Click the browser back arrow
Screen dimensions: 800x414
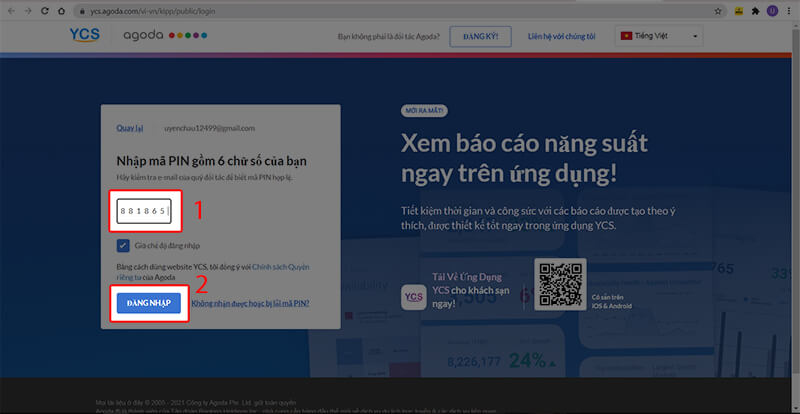click(10, 10)
